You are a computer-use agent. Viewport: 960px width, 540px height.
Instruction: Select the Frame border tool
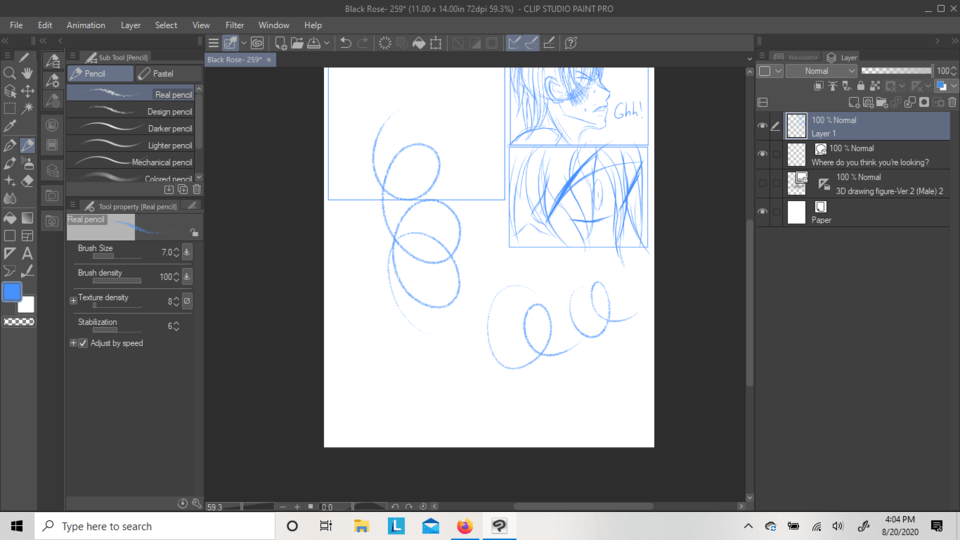tap(28, 236)
